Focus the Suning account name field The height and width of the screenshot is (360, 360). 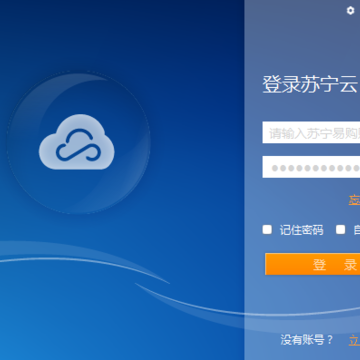311,132
